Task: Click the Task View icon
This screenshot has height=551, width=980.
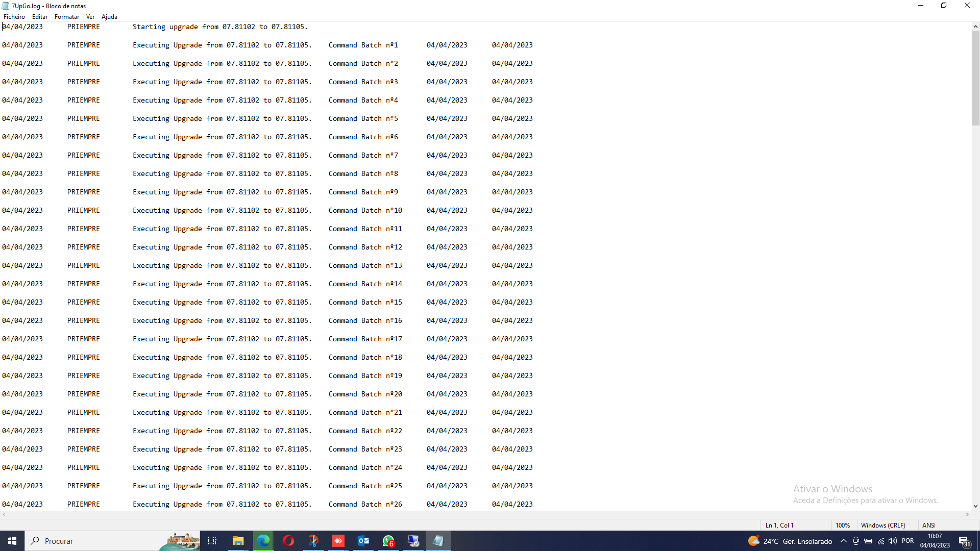Action: pos(212,541)
